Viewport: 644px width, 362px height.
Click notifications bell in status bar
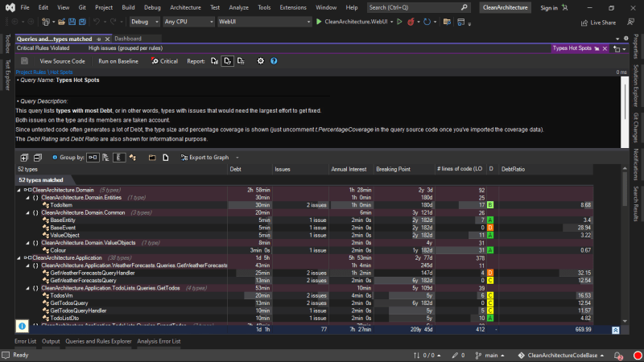617,356
